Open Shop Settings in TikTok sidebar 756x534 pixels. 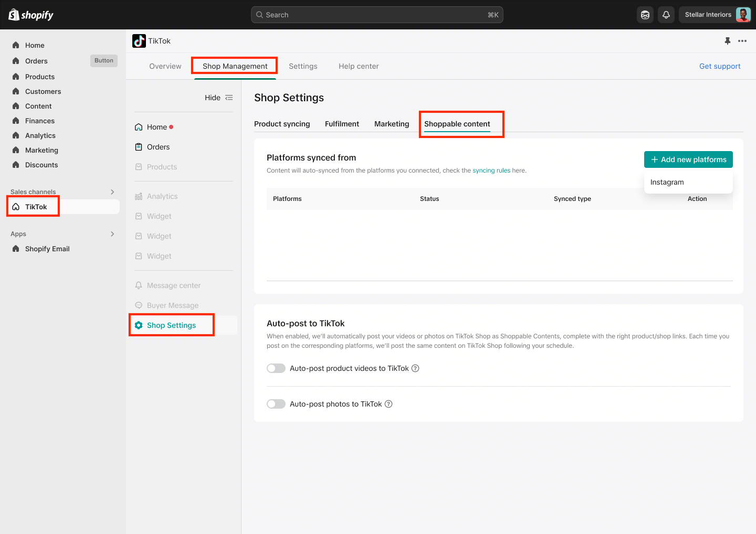click(183, 325)
